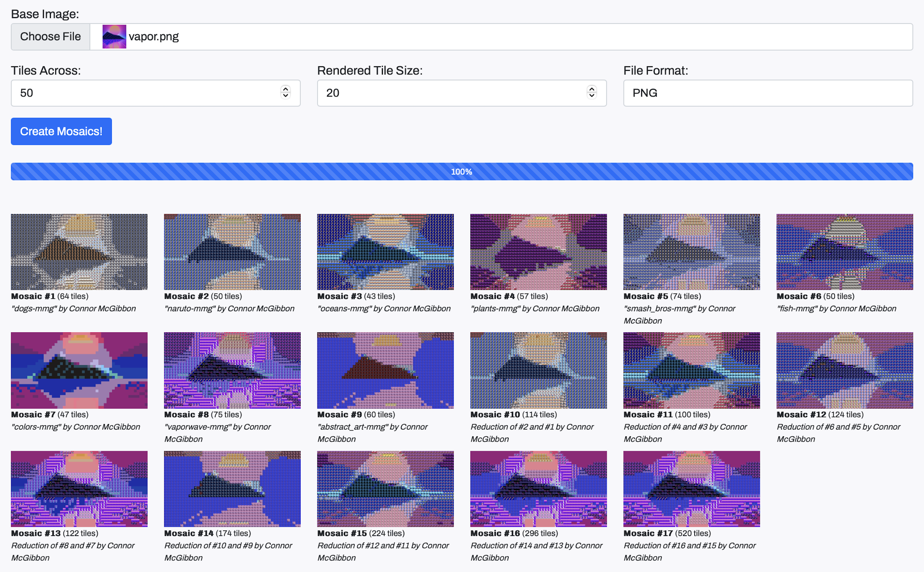
Task: Decrease Tiles Across with down arrow
Action: (286, 96)
